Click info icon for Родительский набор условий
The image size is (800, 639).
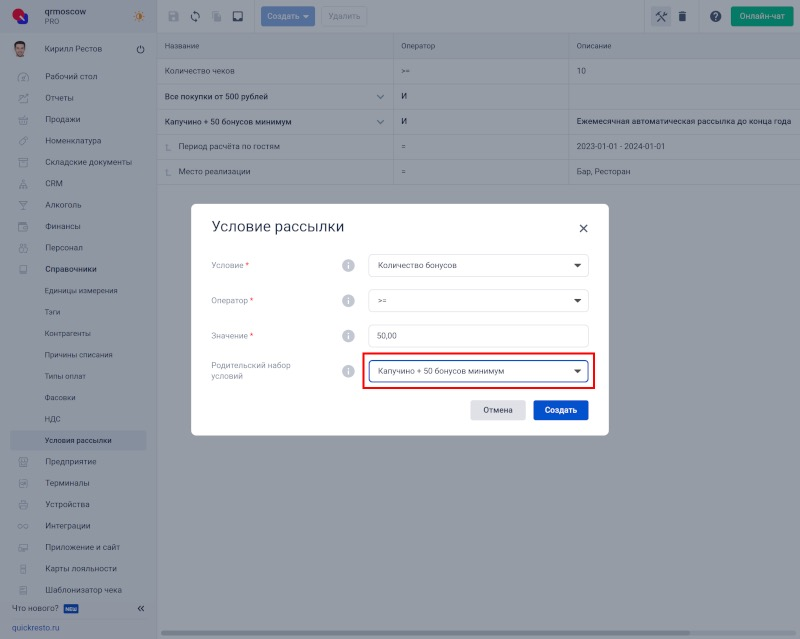tap(349, 371)
